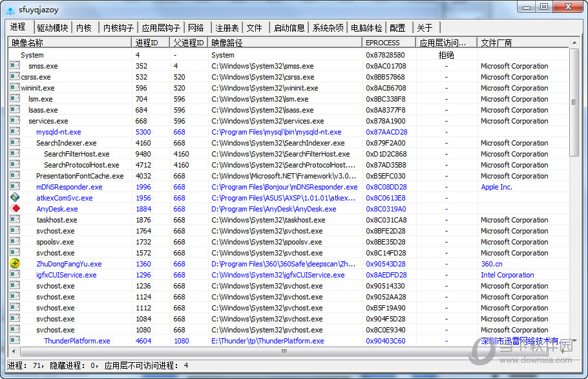Open the 注册表 tab
Image resolution: width=588 pixels, height=379 pixels.
[x=227, y=28]
